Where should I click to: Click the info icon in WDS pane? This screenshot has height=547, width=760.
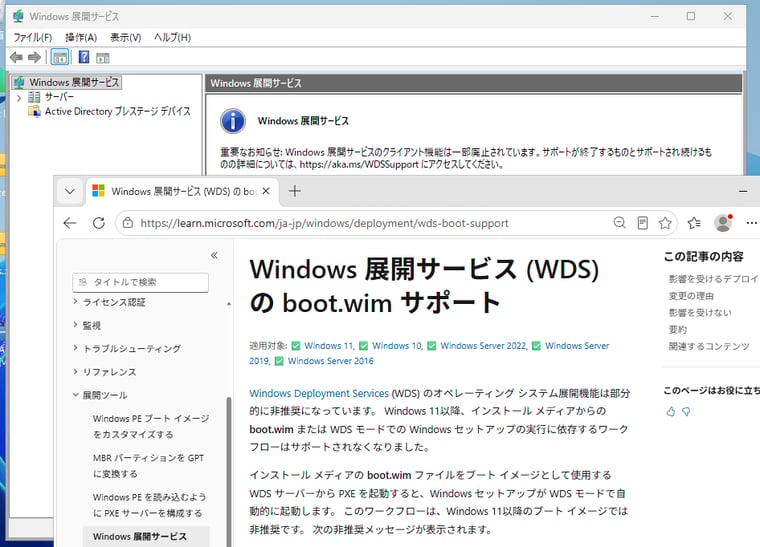pyautogui.click(x=233, y=121)
